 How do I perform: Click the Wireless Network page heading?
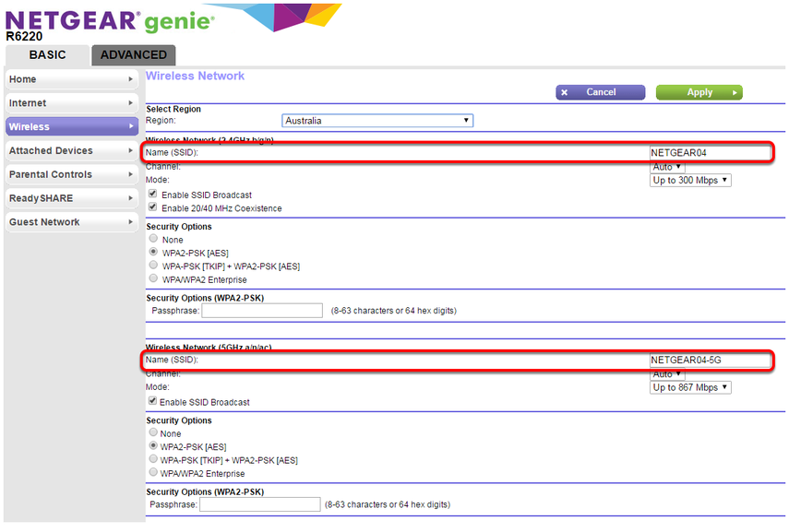[x=196, y=76]
